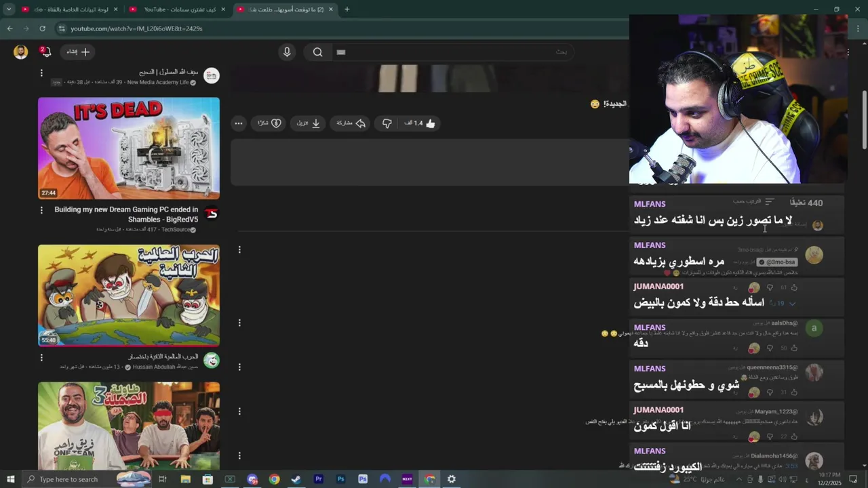
Task: Open File Explorer from taskbar
Action: pos(185,479)
